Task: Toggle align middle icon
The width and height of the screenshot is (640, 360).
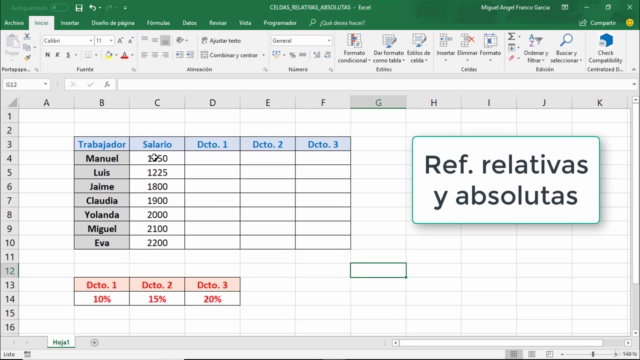Action: [155, 40]
